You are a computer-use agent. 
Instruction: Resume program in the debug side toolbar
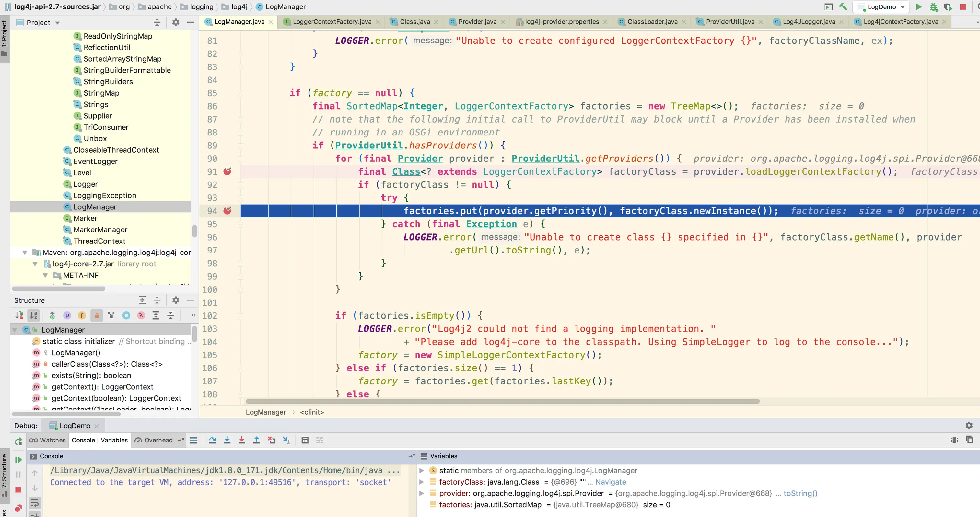pos(18,460)
